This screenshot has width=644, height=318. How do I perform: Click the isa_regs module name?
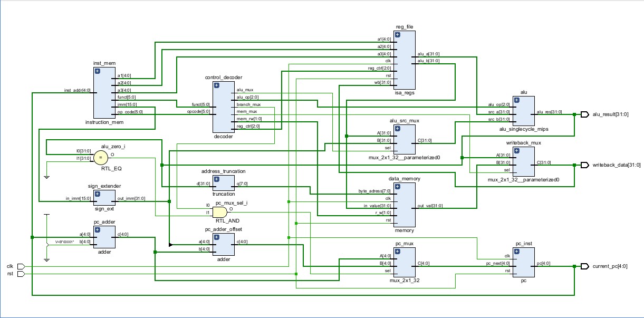pos(405,93)
